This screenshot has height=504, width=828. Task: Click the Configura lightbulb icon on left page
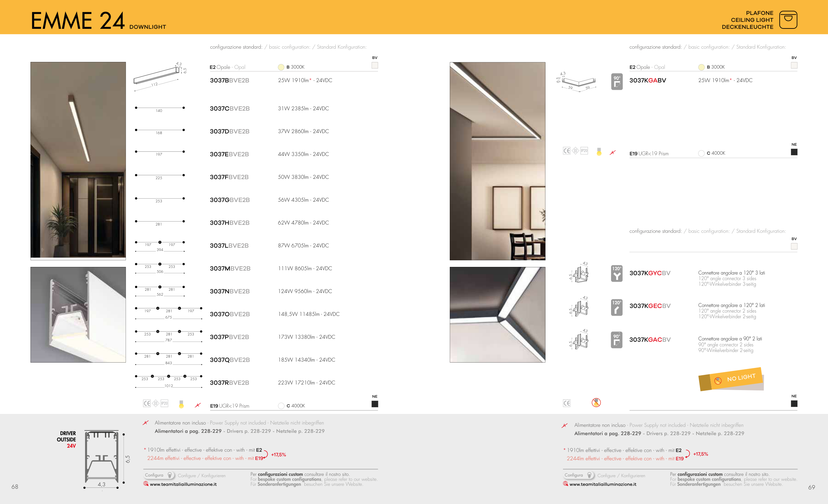coord(170,475)
